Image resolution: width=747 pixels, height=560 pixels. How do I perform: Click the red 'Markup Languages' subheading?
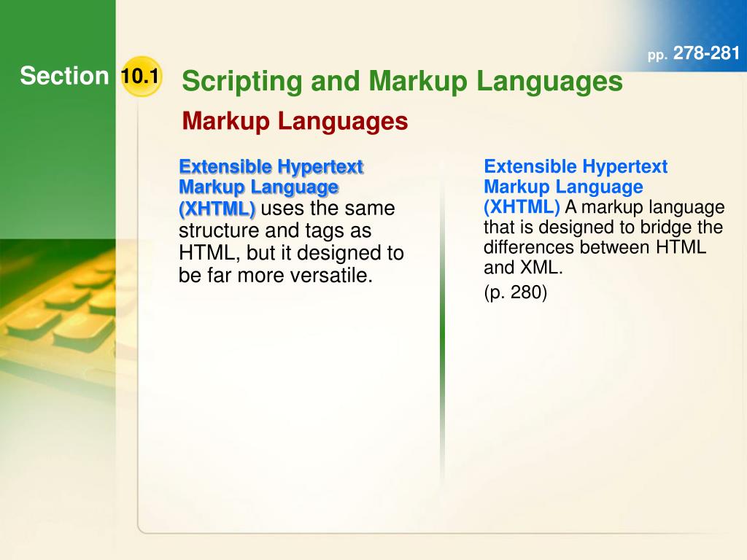pyautogui.click(x=295, y=121)
